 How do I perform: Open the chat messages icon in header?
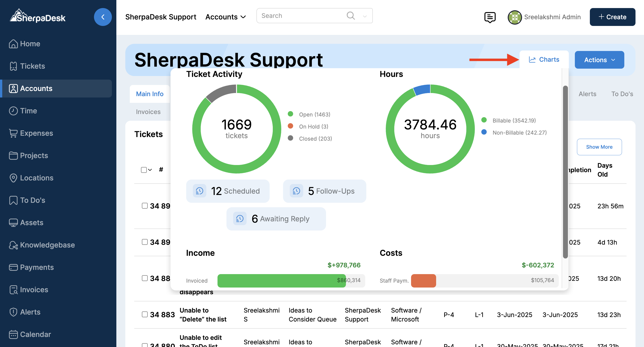[x=490, y=17]
